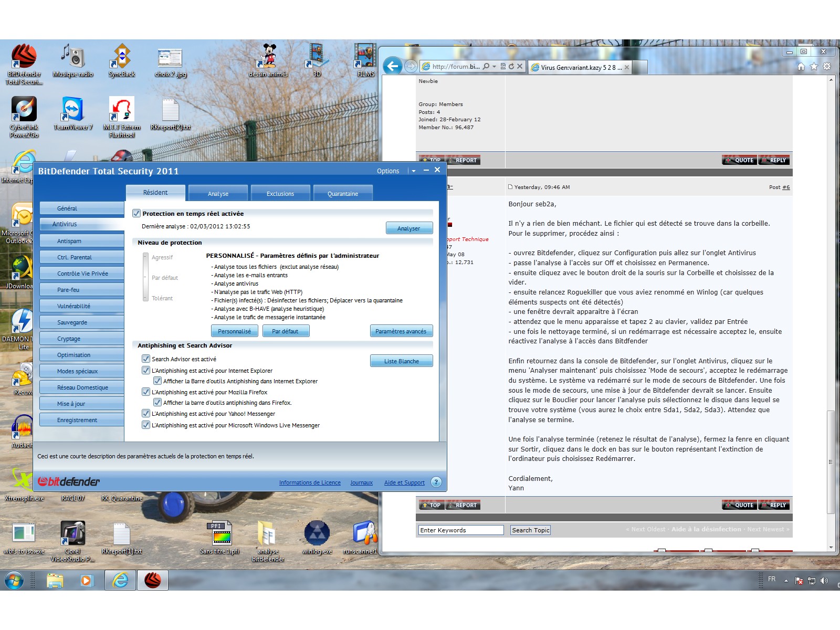Toggle Protection en temps réel activée checkbox

tap(136, 213)
